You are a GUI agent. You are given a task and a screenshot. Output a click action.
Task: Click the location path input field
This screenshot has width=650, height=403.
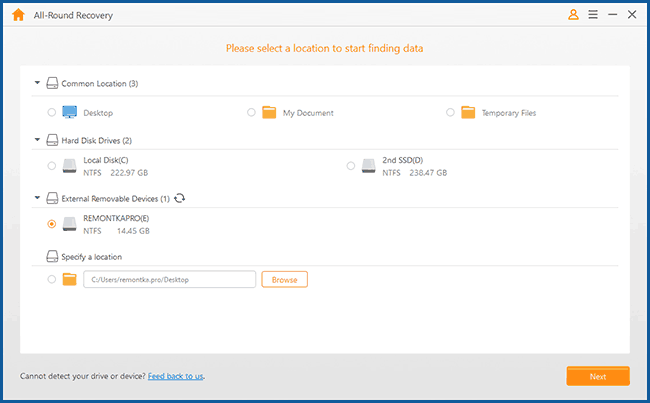pos(168,280)
